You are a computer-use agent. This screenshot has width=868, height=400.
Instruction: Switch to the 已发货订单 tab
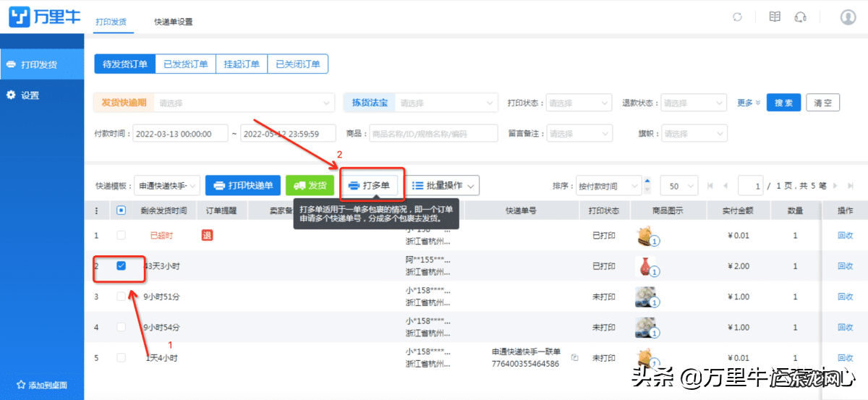point(186,64)
